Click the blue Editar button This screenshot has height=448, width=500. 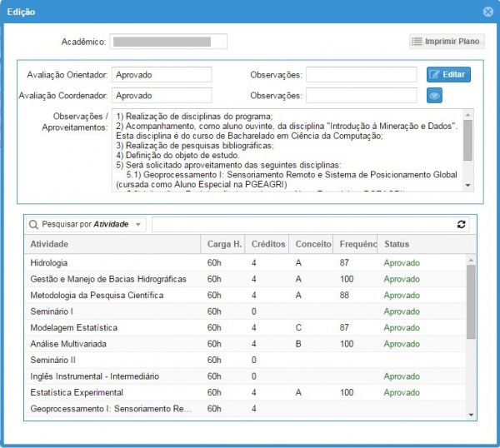coord(448,75)
